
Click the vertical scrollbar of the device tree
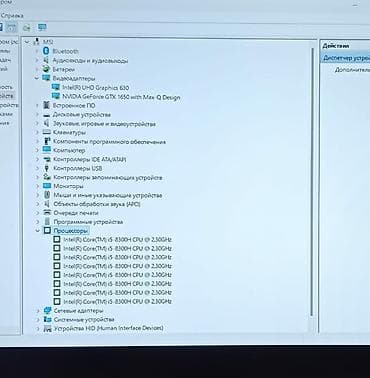312,182
